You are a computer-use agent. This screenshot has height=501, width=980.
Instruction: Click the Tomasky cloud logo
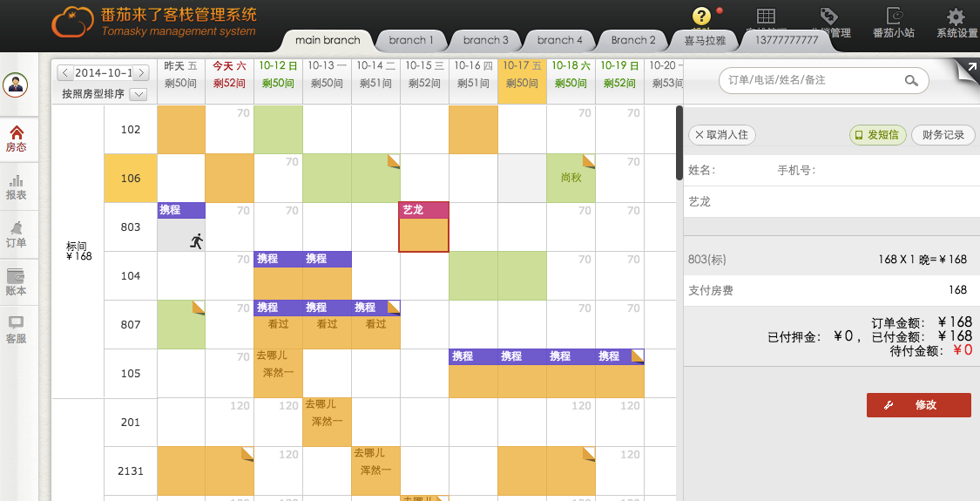pos(72,23)
